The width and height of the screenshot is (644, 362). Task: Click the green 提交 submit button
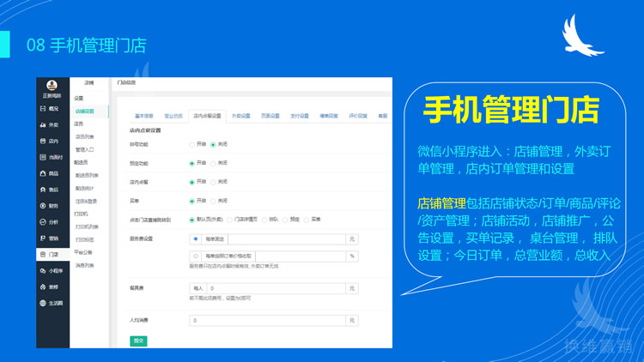coord(138,341)
